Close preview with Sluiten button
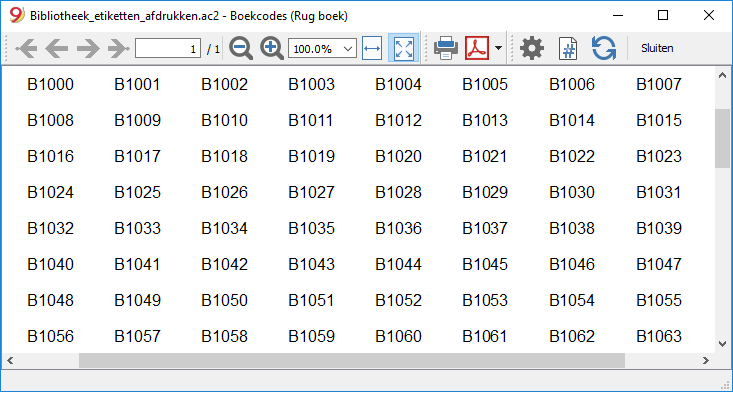This screenshot has width=733, height=393. pyautogui.click(x=657, y=48)
